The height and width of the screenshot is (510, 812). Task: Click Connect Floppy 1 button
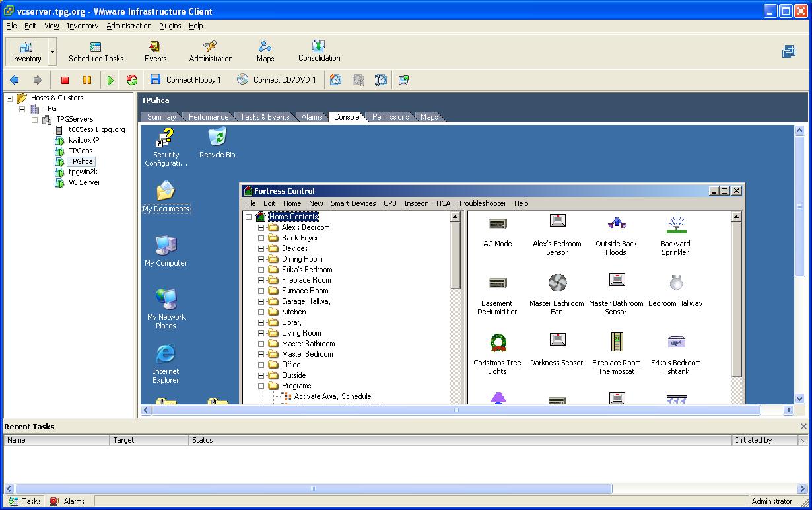pyautogui.click(x=186, y=80)
